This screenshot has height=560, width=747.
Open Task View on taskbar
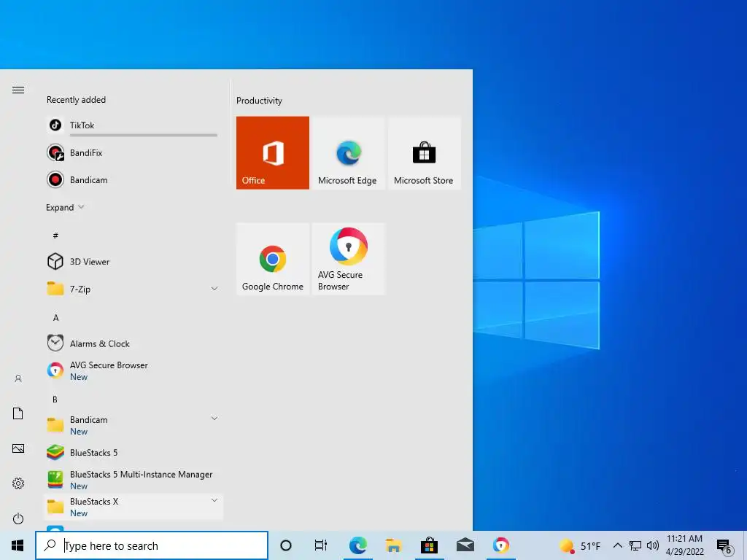321,545
